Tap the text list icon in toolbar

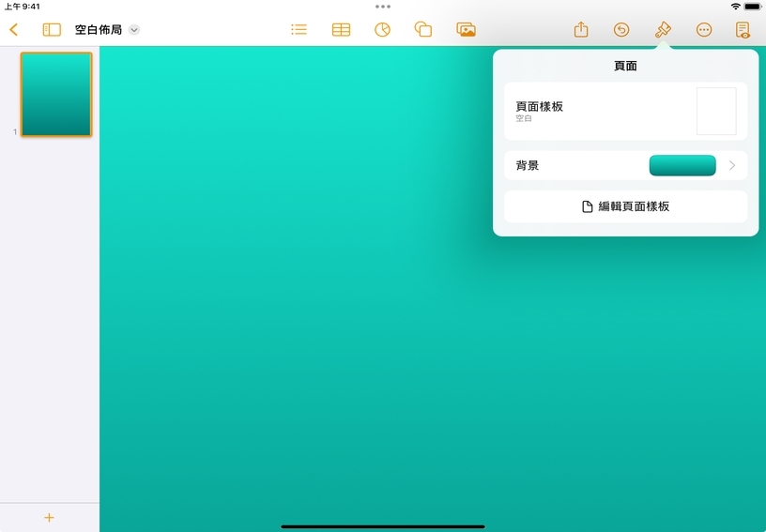(x=299, y=30)
